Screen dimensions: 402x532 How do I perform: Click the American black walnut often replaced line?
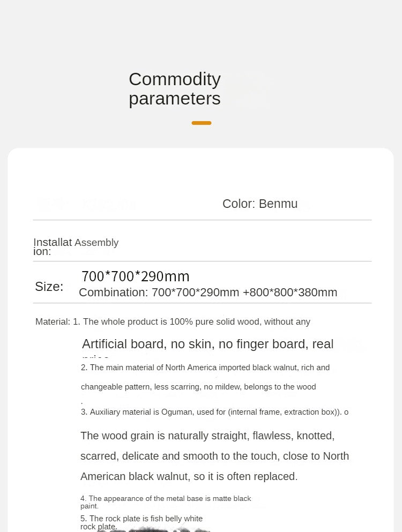click(189, 476)
